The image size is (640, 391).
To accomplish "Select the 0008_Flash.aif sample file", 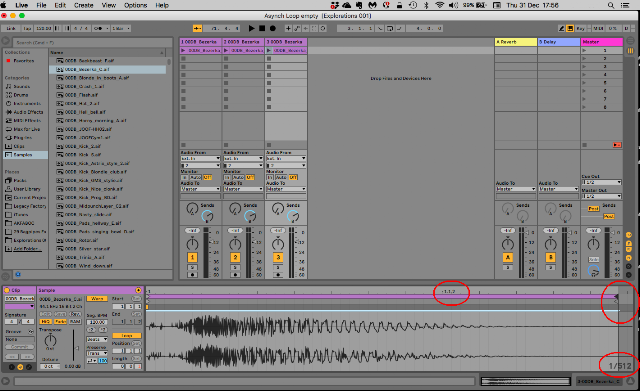I will pos(81,95).
